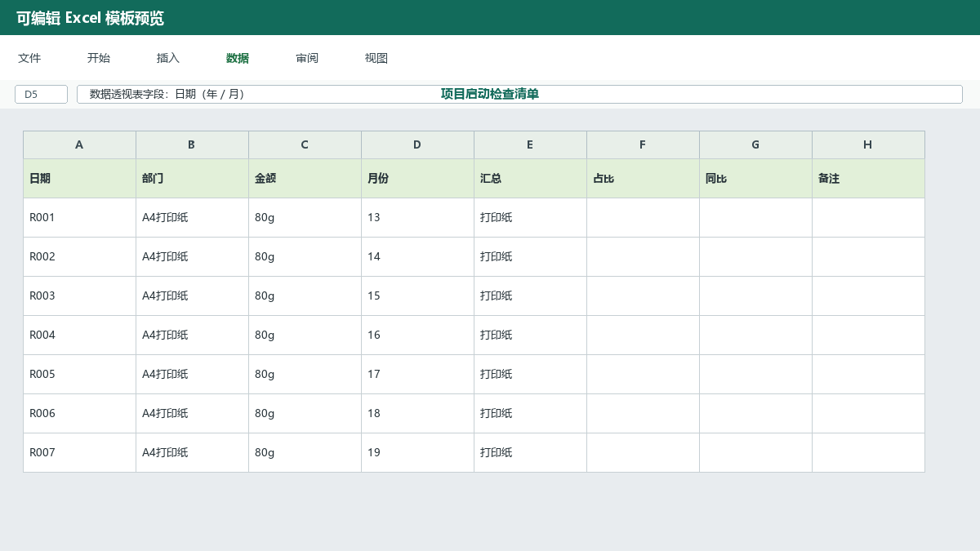
Task: Click the 月份 header cell
Action: point(417,178)
